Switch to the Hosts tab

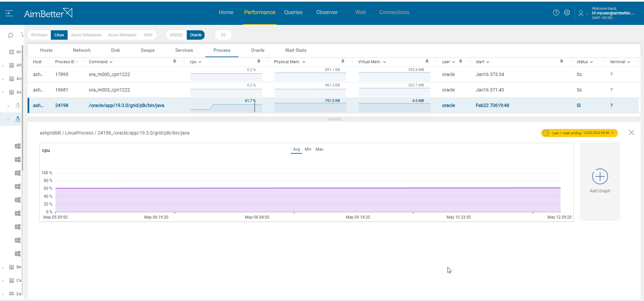46,50
